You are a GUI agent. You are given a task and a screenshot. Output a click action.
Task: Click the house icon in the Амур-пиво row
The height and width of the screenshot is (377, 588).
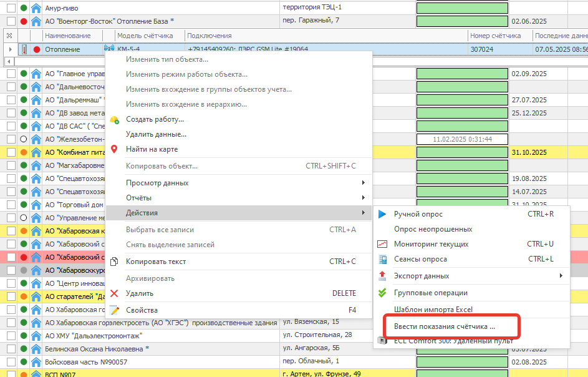[36, 8]
